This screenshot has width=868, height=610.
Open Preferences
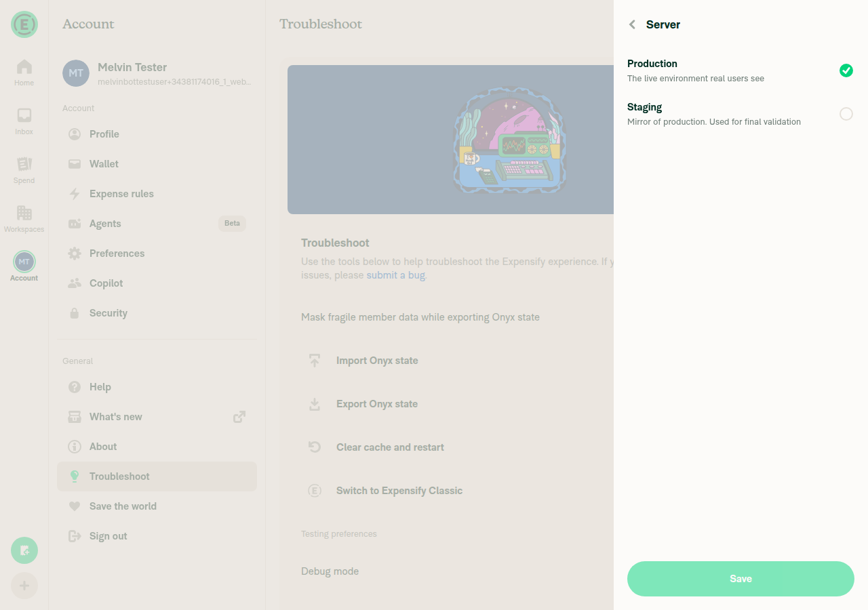tap(157, 253)
